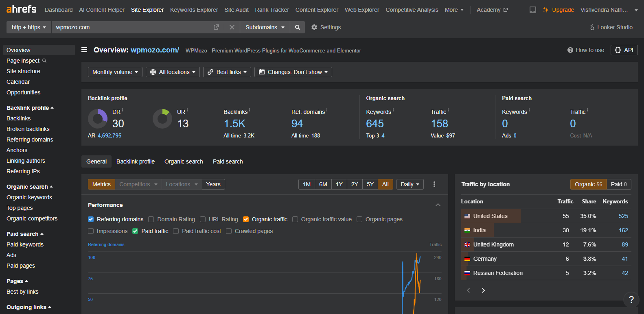Image resolution: width=644 pixels, height=314 pixels.
Task: Click the UR donut chart
Action: pos(162,119)
